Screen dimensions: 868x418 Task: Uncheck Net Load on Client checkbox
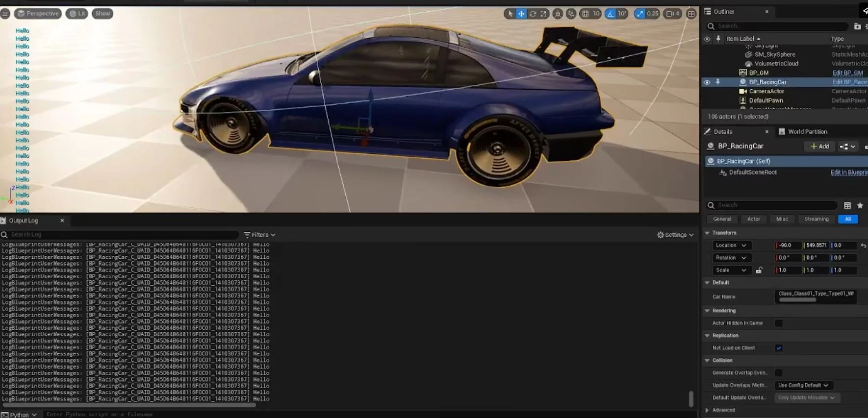coord(779,348)
